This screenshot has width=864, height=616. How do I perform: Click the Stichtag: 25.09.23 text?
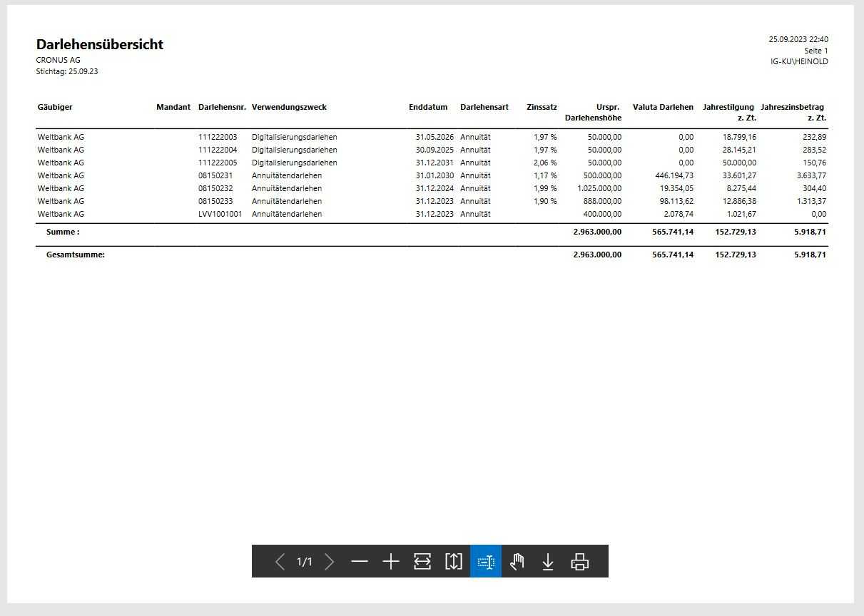click(67, 72)
